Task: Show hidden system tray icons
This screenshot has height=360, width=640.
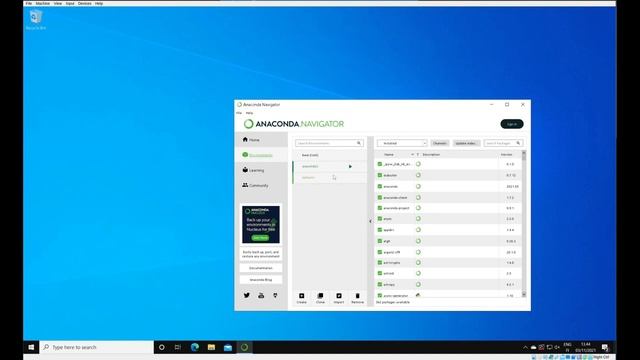Action: pyautogui.click(x=525, y=347)
